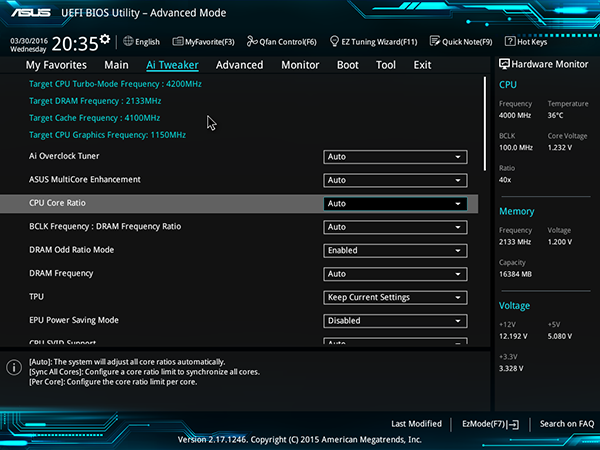Click MyFavorite(F3) label
The height and width of the screenshot is (450, 600).
click(209, 42)
